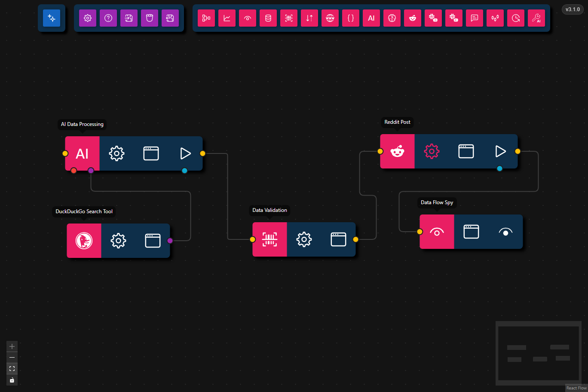Run the Reddit Post node
Viewport: 588px width, 392px height.
[x=500, y=151]
